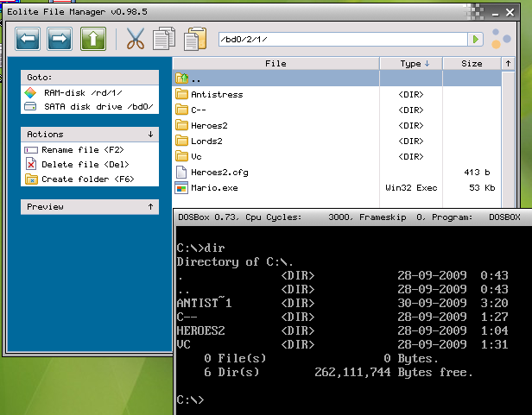Go to SATA disk drive /bd0/

point(89,106)
